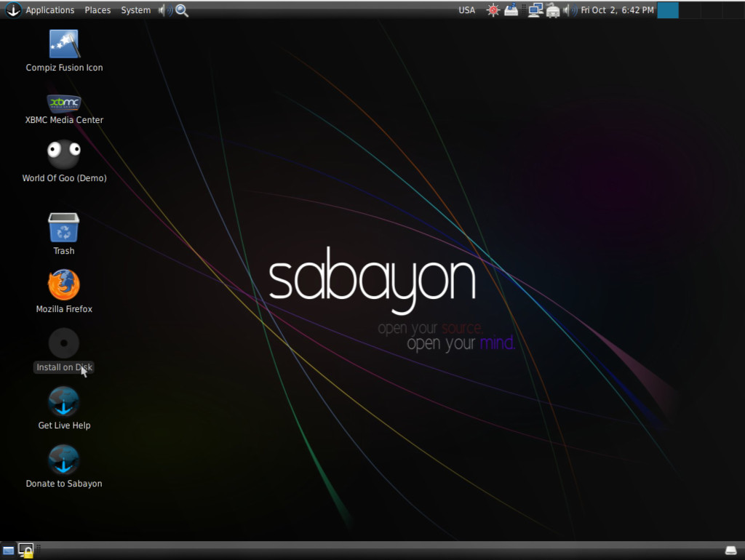The image size is (745, 560).
Task: Click the lock screen monitor icon
Action: pyautogui.click(x=25, y=551)
